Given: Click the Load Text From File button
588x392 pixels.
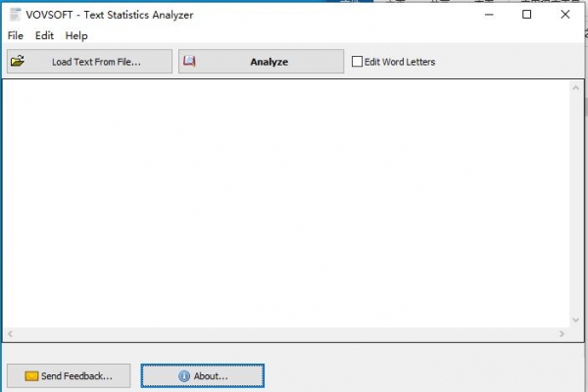Looking at the screenshot, I should [89, 62].
